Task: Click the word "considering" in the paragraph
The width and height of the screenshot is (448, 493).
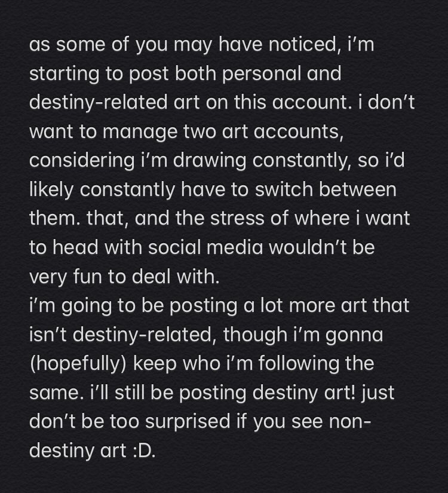Action: tap(82, 161)
